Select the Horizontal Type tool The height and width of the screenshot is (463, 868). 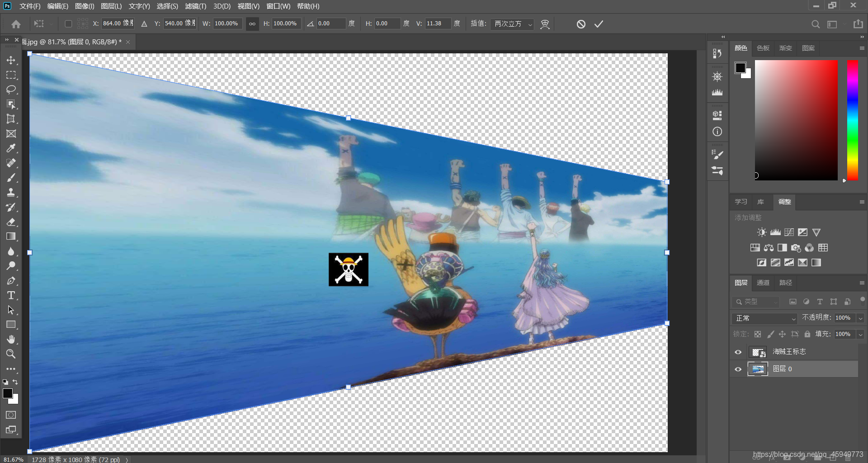coord(11,295)
